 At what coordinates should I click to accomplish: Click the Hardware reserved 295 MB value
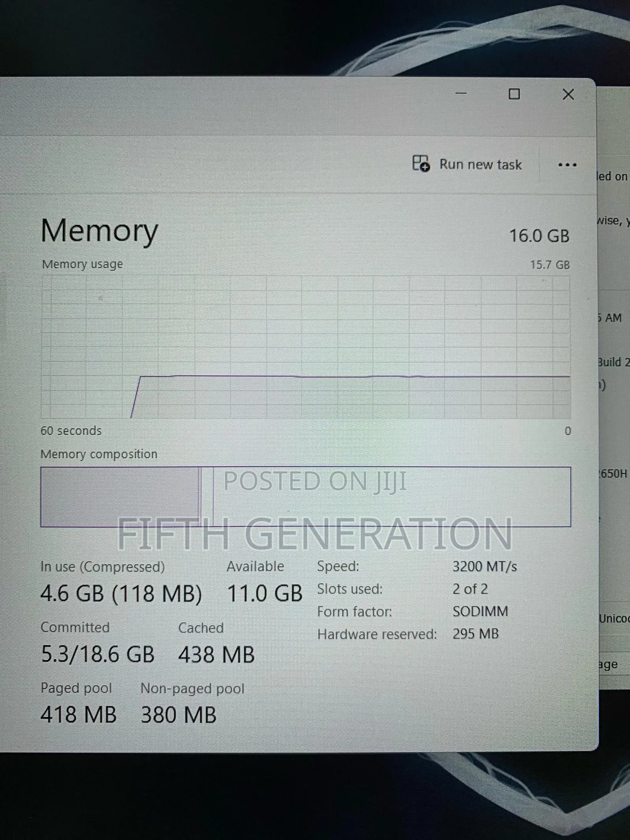(x=475, y=634)
